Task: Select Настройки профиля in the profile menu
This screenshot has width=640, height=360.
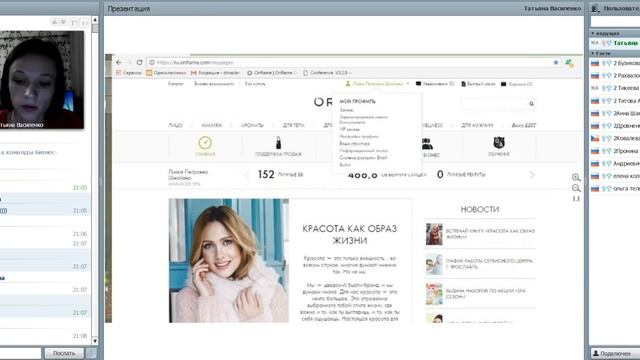Action: (359, 136)
